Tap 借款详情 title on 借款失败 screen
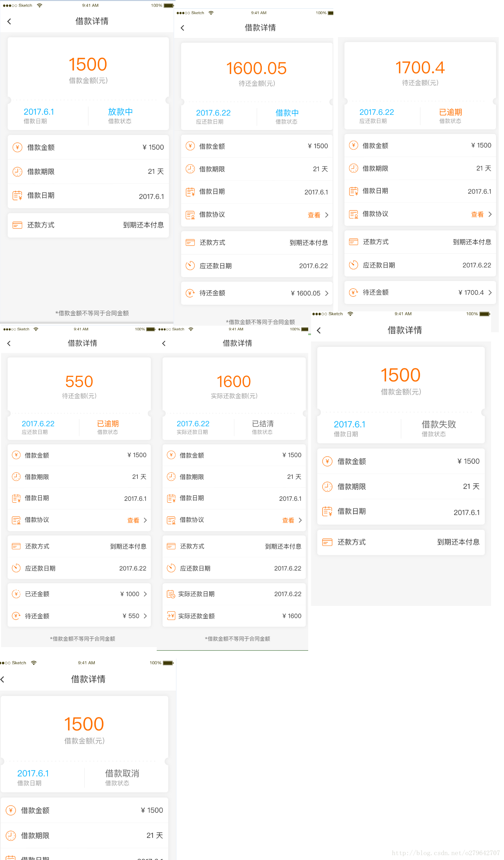The height and width of the screenshot is (860, 504). pyautogui.click(x=405, y=330)
